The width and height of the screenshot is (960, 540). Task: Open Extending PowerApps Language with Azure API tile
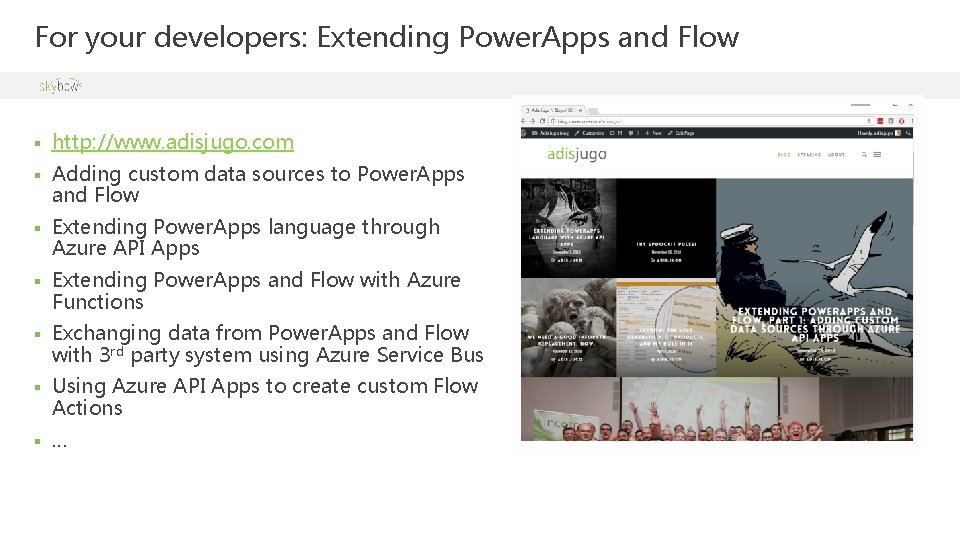568,228
